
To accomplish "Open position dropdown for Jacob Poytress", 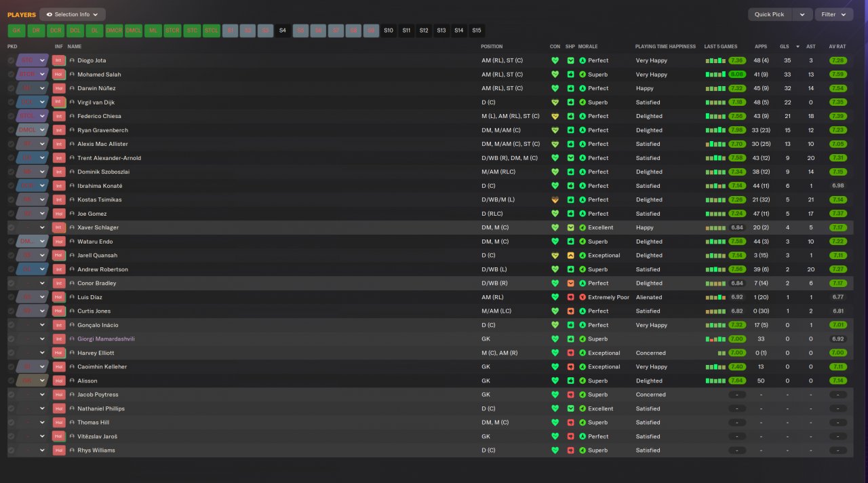I will [42, 394].
